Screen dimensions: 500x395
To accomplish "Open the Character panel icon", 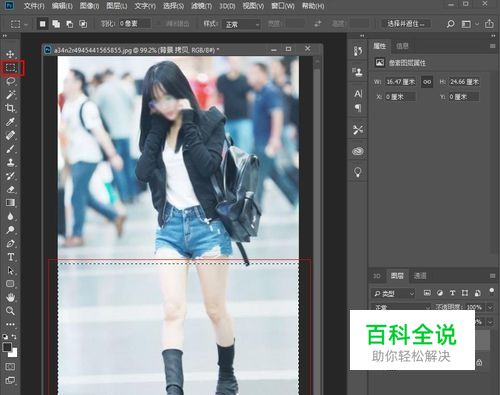I will point(358,94).
